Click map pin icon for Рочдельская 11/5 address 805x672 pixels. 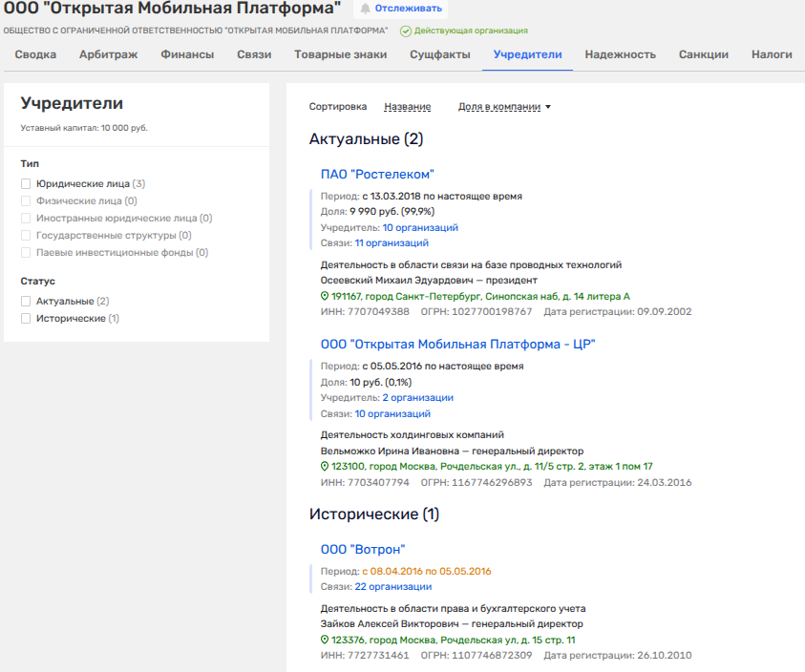(x=325, y=467)
